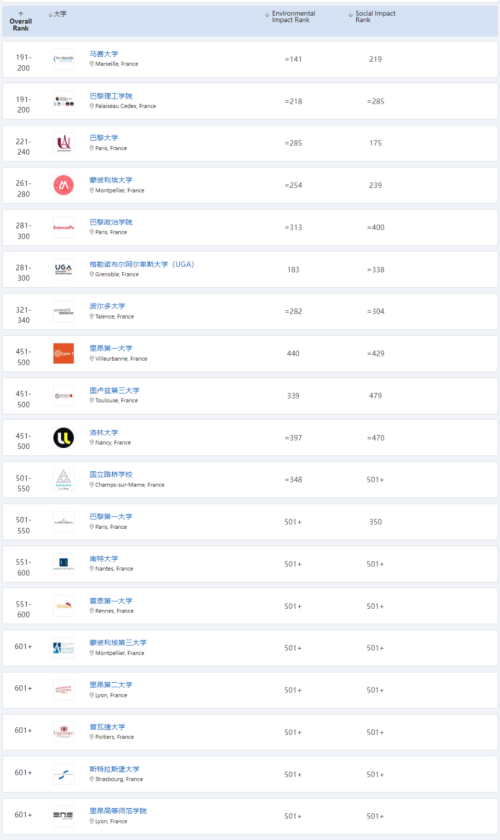Click the Aix-Marseille university logo
Viewport: 500px width, 840px height.
click(63, 59)
